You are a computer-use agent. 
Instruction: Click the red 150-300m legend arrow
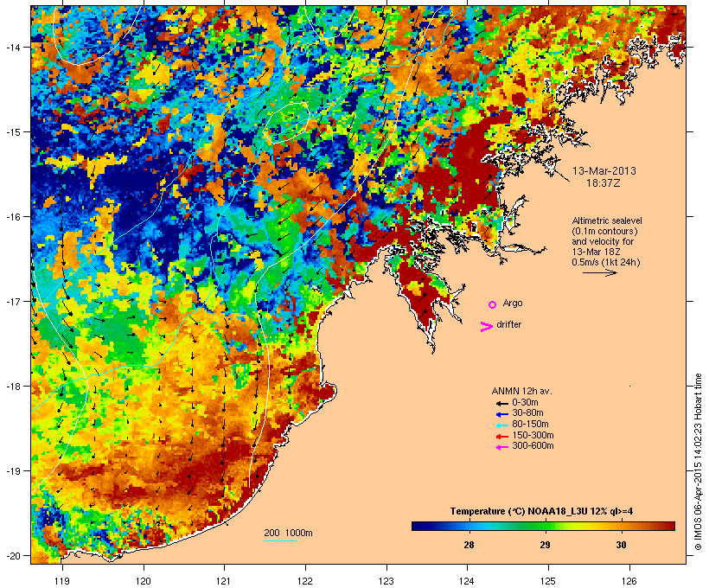pyautogui.click(x=501, y=437)
